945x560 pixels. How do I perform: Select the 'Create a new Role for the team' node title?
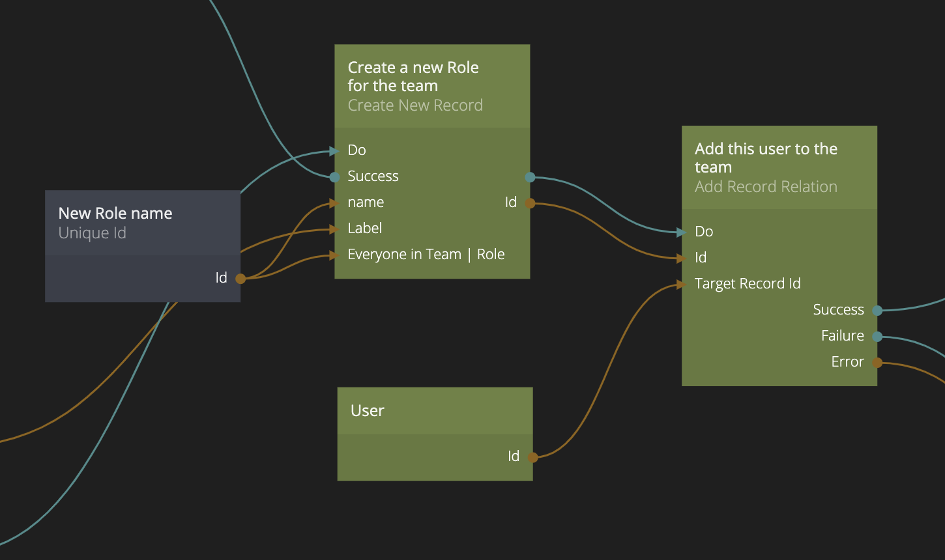pos(413,77)
